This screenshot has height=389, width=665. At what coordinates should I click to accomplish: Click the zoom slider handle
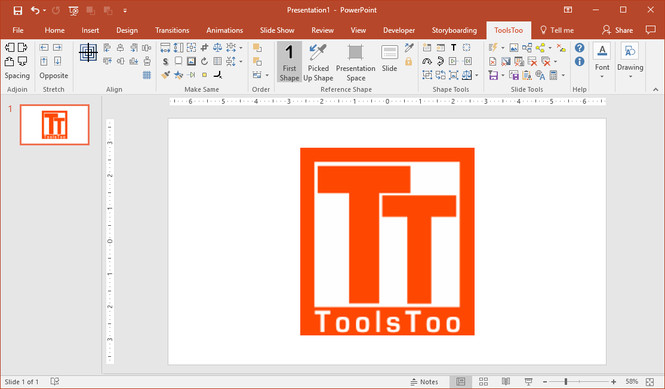pyautogui.click(x=566, y=382)
